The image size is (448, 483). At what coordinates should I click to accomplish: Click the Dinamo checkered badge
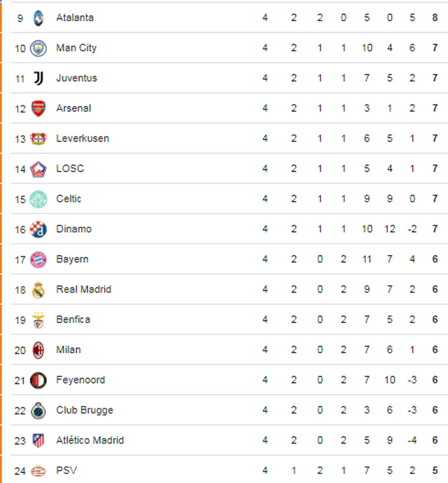38,229
